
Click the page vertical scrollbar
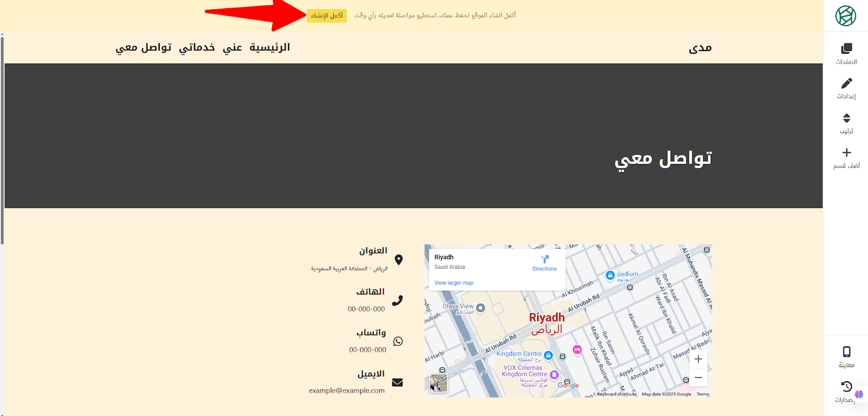(x=2, y=139)
